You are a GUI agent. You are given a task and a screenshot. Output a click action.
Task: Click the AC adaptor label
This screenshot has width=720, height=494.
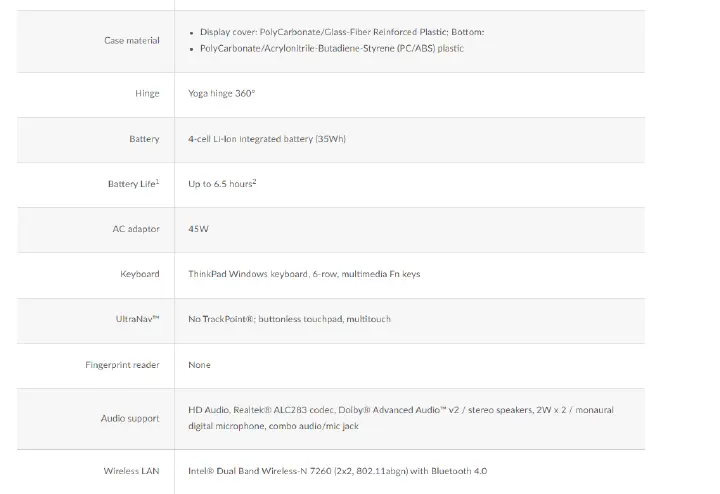pos(136,229)
